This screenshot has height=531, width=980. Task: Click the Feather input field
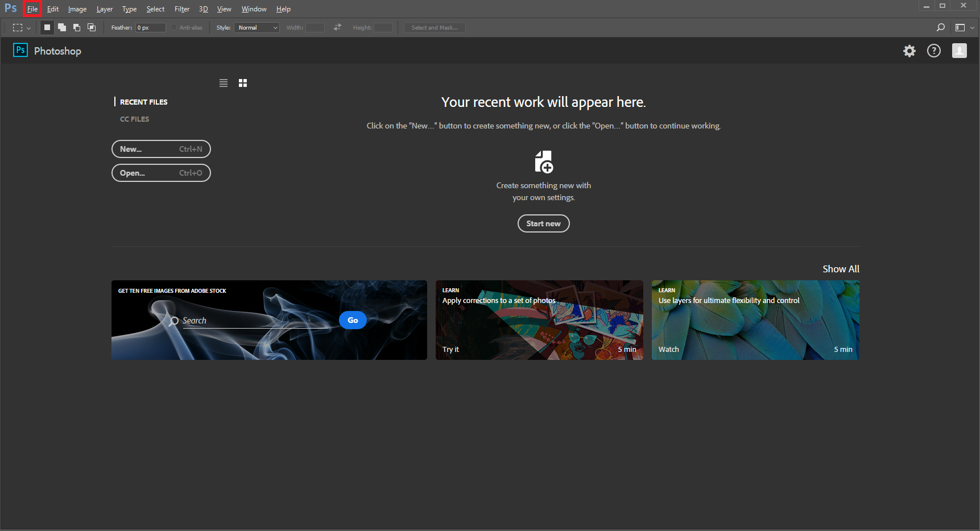point(151,27)
